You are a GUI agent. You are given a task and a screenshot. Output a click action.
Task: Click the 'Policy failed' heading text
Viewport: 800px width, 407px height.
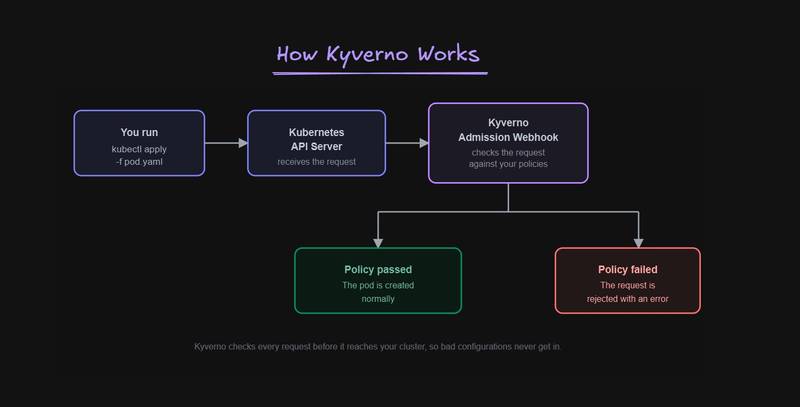coord(628,269)
